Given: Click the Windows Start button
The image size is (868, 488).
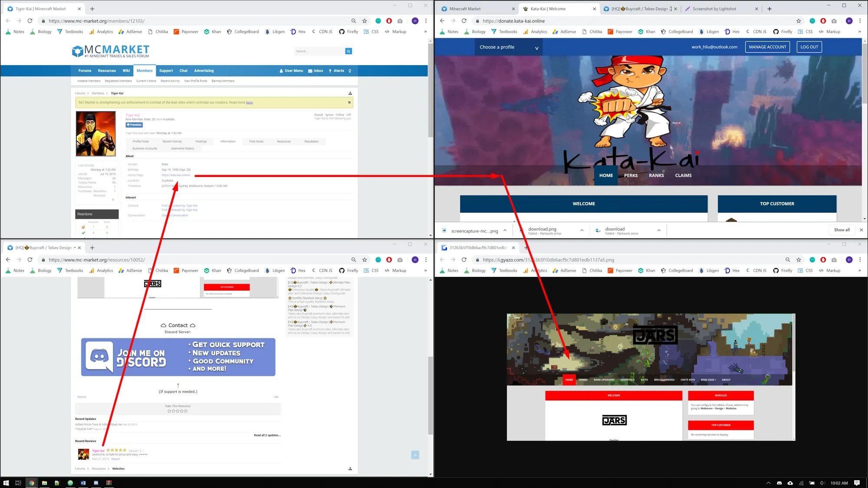Looking at the screenshot, I should click(x=6, y=483).
